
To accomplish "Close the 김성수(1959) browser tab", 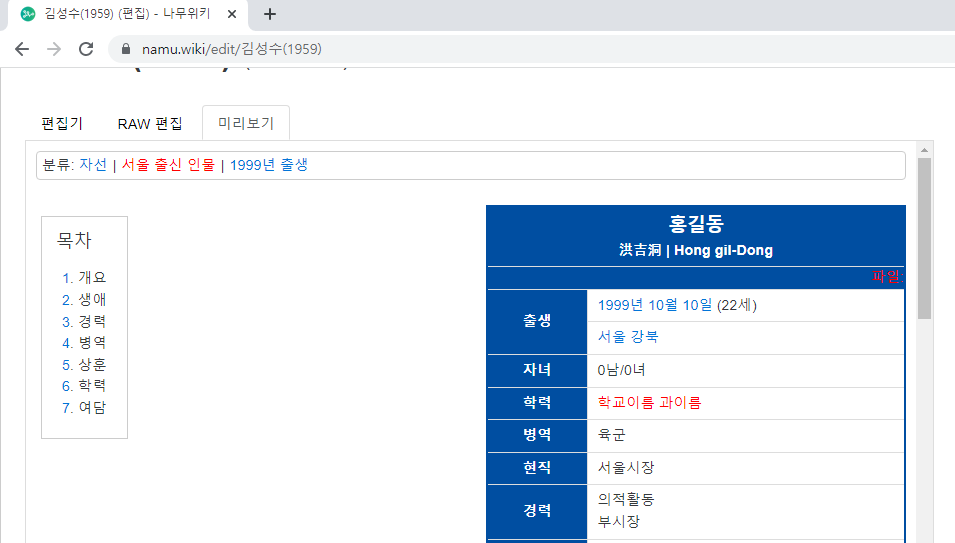I will coord(231,14).
